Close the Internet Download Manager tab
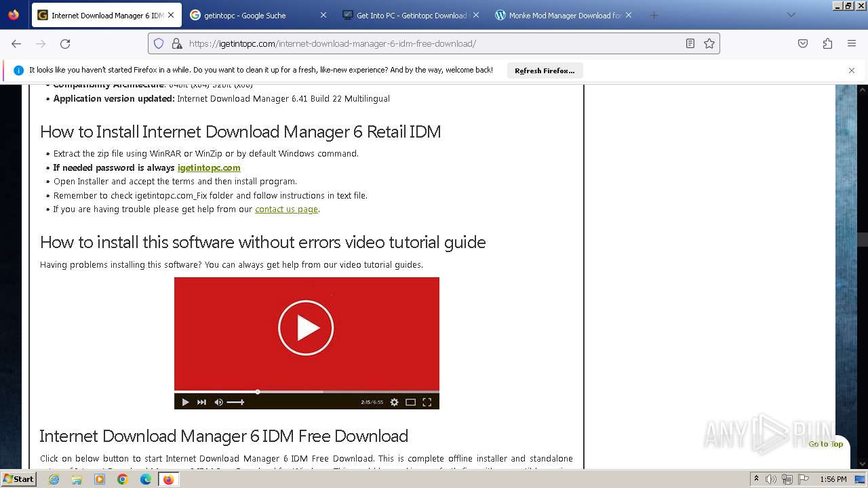This screenshot has height=488, width=868. (170, 15)
